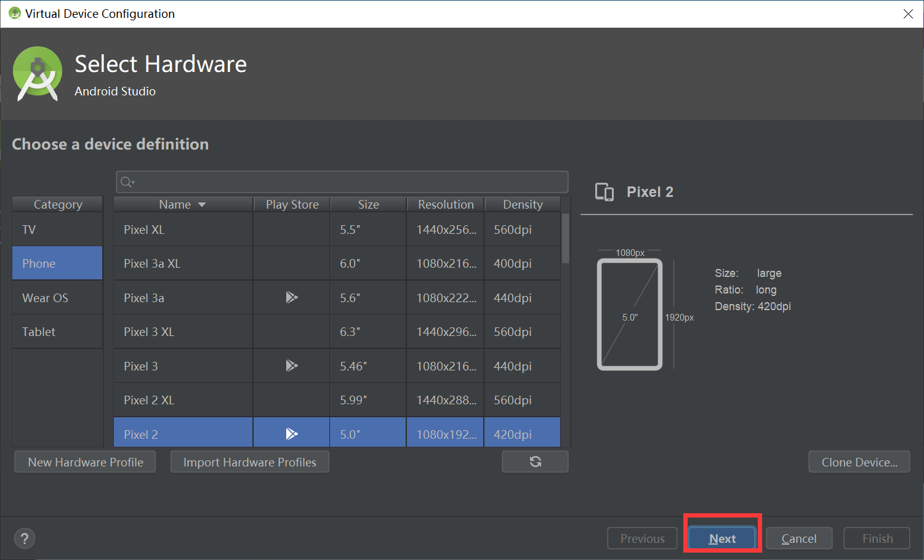
Task: Click the 1080x222... resolution cell
Action: click(x=445, y=298)
